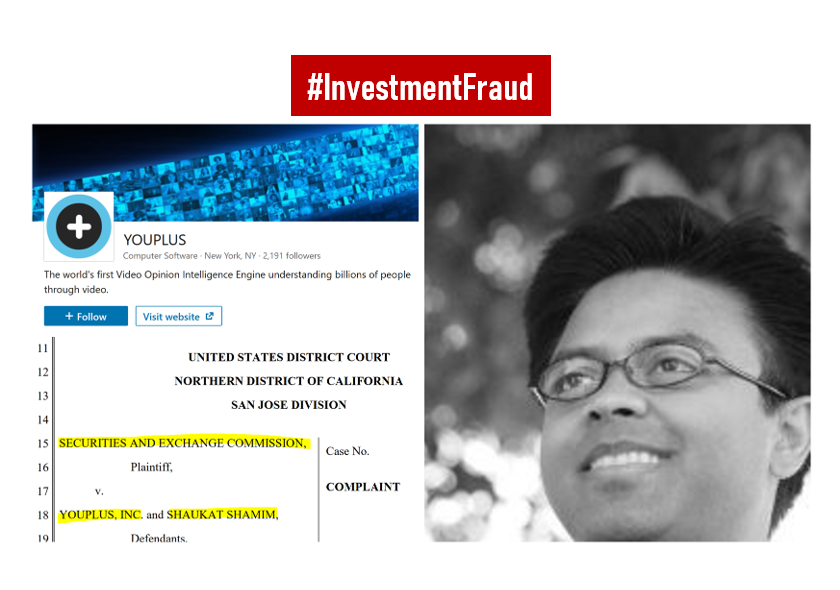Click the #InvestmentFraud red banner

tap(421, 86)
